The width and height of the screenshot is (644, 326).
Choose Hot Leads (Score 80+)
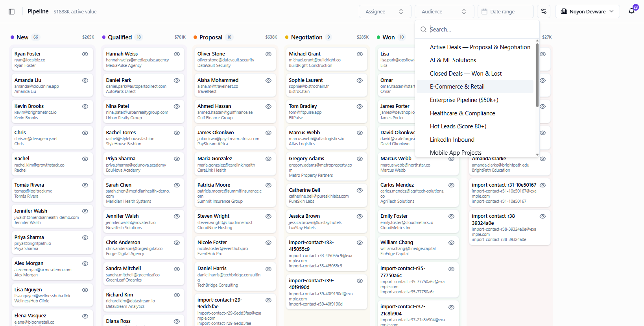coord(475,126)
